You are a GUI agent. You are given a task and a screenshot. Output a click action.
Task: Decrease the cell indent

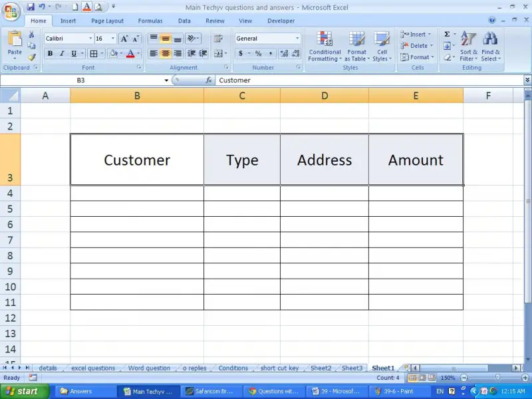(192, 54)
